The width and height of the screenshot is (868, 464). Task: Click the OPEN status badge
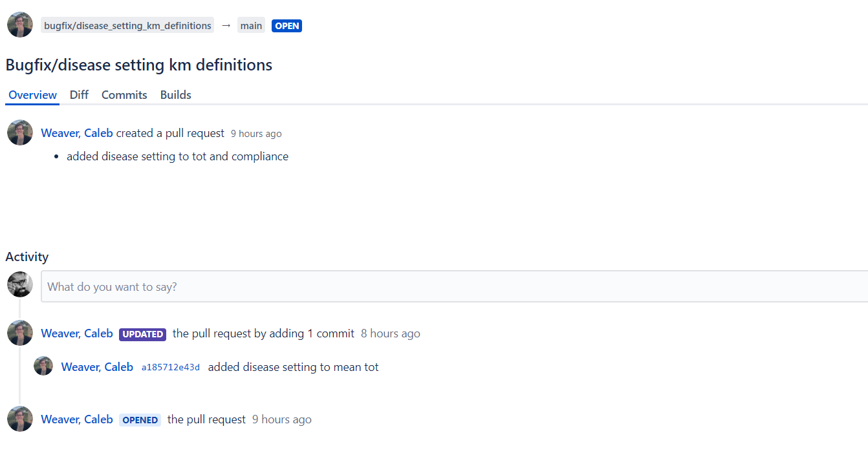pos(287,26)
